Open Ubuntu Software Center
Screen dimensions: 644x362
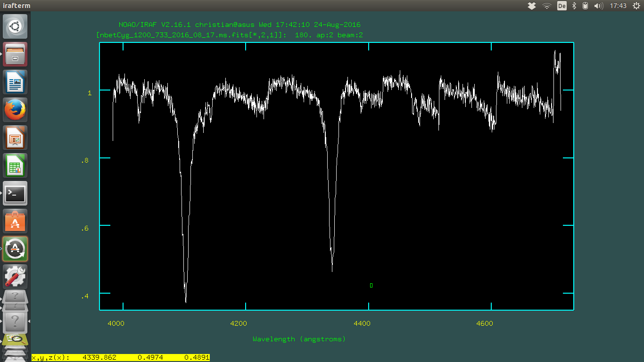coord(15,221)
